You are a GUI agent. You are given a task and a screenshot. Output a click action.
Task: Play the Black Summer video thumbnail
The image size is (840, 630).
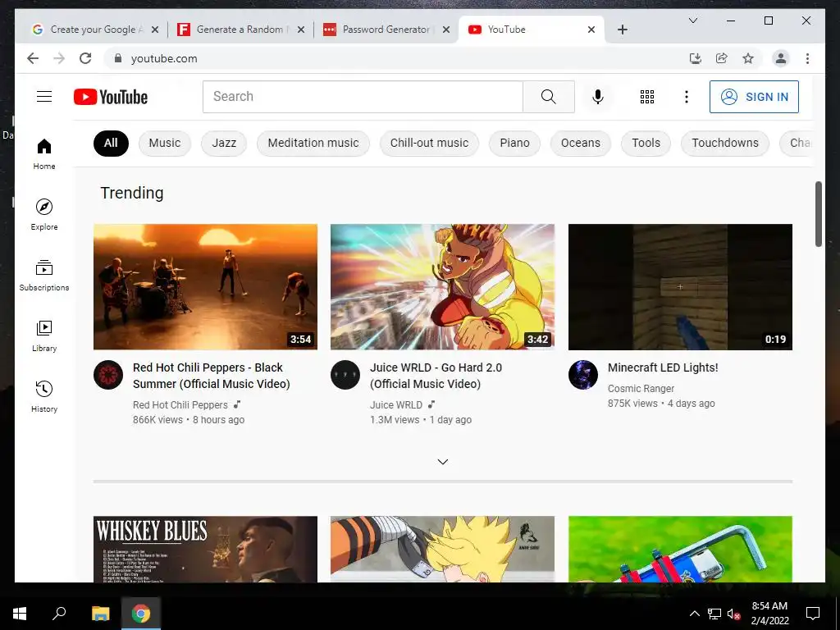click(205, 286)
